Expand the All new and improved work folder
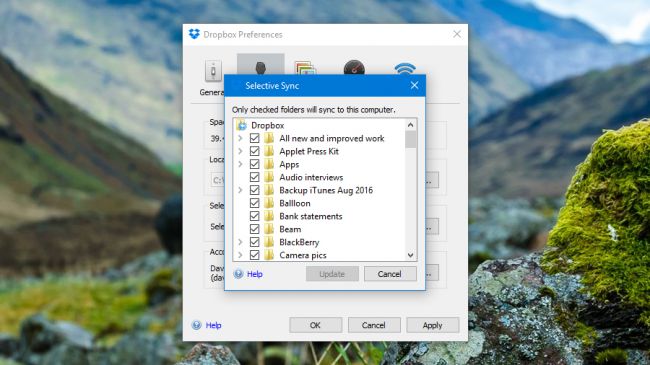The image size is (650, 365). click(x=240, y=138)
